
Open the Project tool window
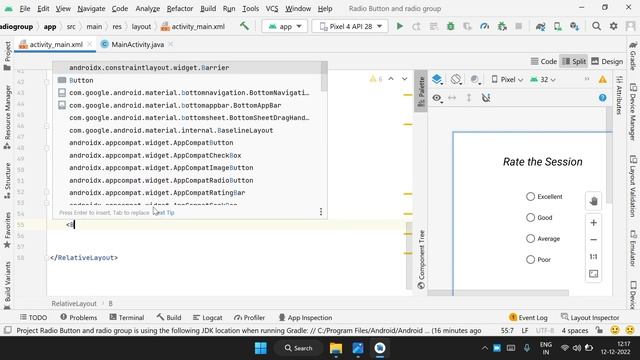tap(7, 56)
